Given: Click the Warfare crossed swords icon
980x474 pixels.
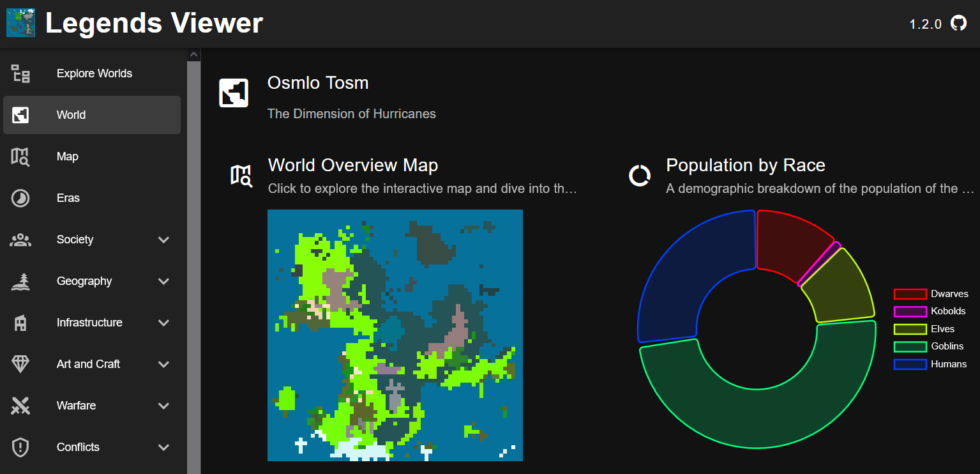Looking at the screenshot, I should click(x=20, y=406).
